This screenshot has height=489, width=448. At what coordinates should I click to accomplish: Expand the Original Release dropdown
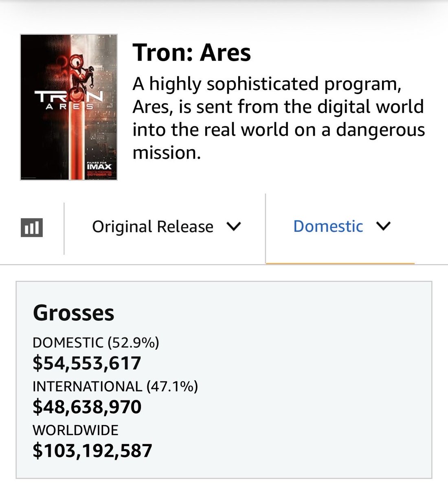click(x=166, y=227)
